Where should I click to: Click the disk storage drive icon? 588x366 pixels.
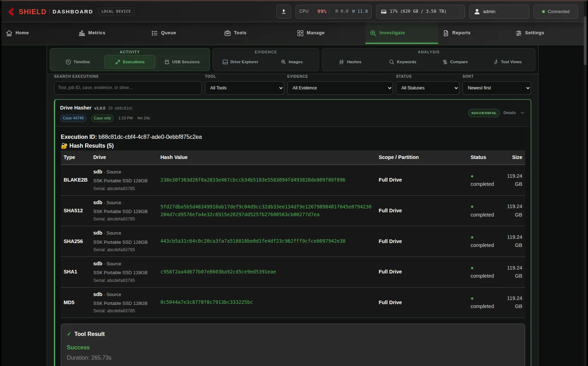383,12
